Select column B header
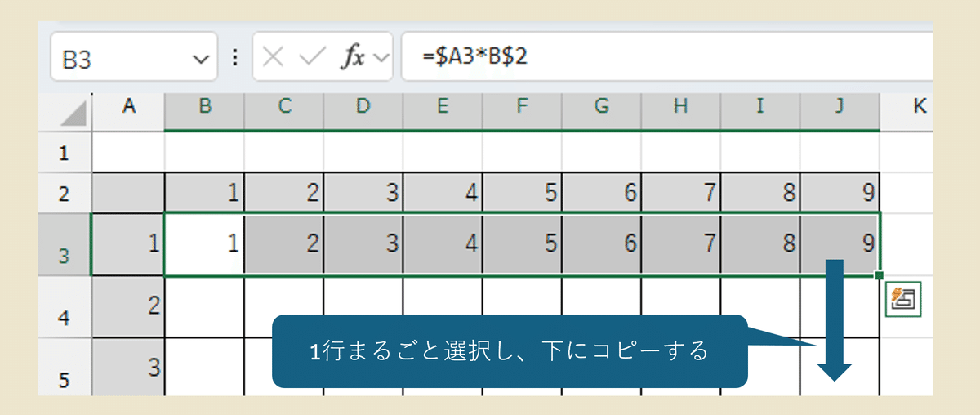 pyautogui.click(x=204, y=111)
